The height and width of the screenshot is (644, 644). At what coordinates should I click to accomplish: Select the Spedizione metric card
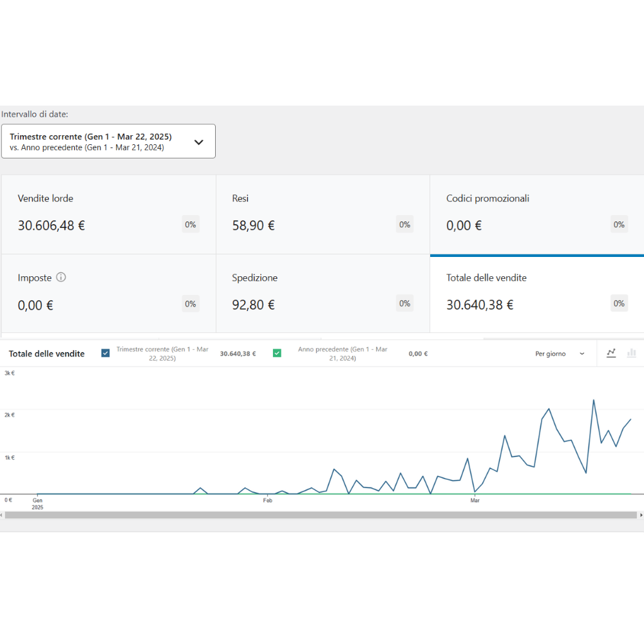[x=322, y=293]
